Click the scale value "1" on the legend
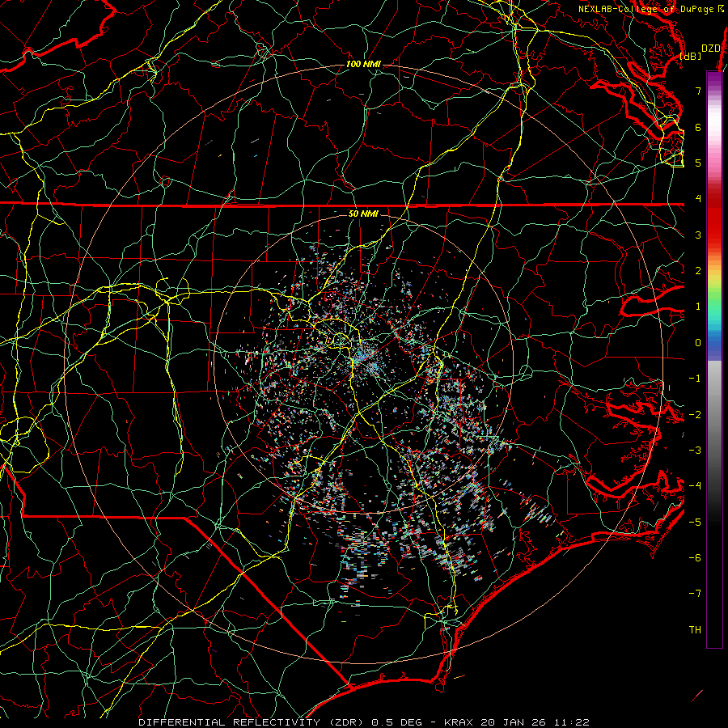 698,307
